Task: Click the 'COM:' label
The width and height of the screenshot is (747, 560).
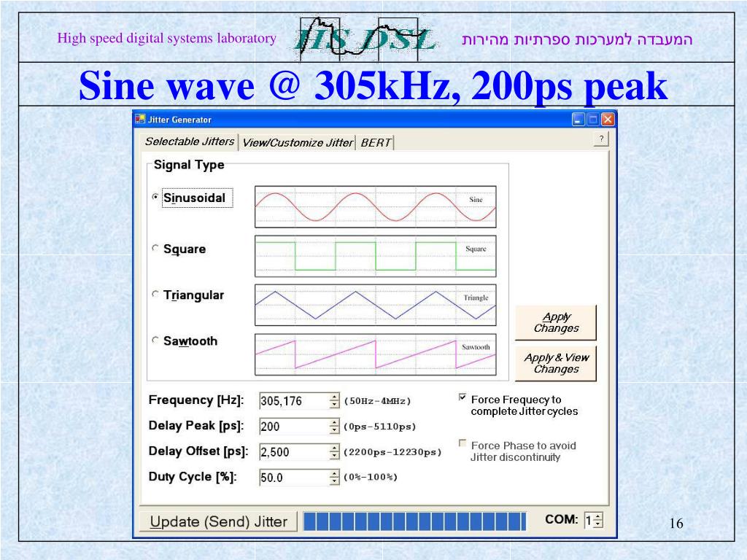Action: tap(561, 519)
